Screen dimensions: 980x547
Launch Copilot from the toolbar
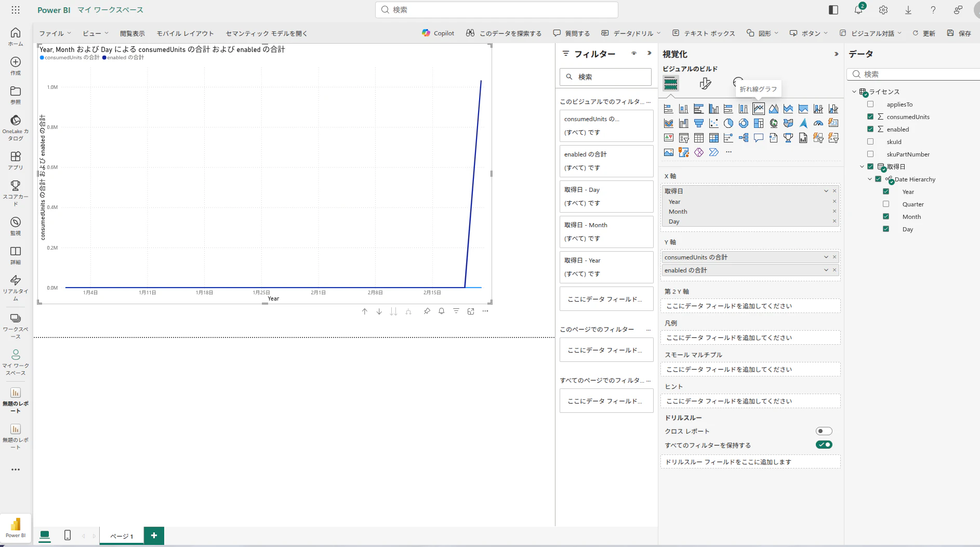438,33
